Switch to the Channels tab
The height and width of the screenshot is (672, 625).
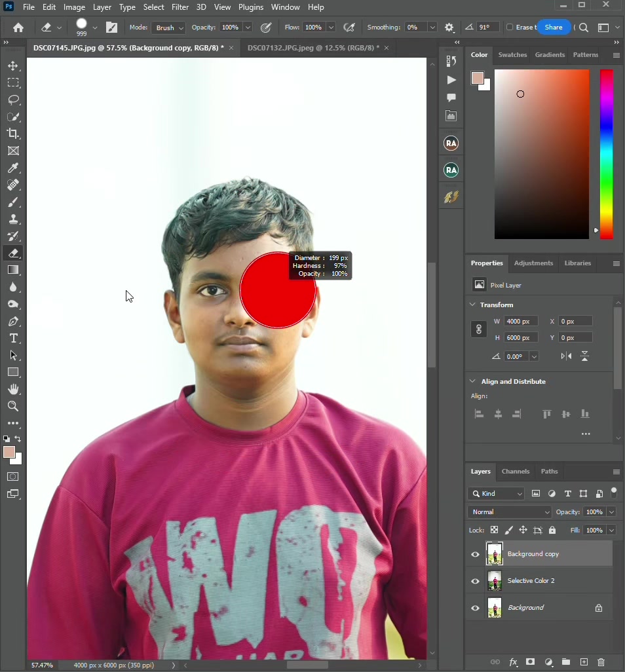[515, 472]
